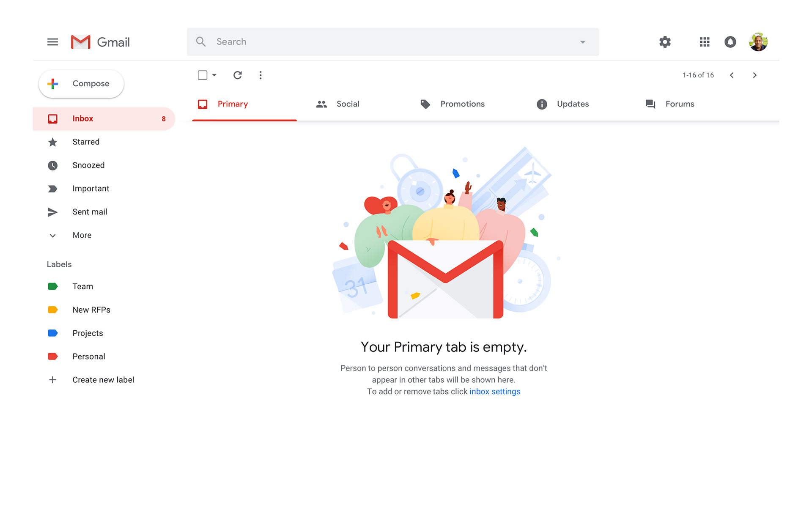Open the three-dot more options menu

pyautogui.click(x=261, y=75)
